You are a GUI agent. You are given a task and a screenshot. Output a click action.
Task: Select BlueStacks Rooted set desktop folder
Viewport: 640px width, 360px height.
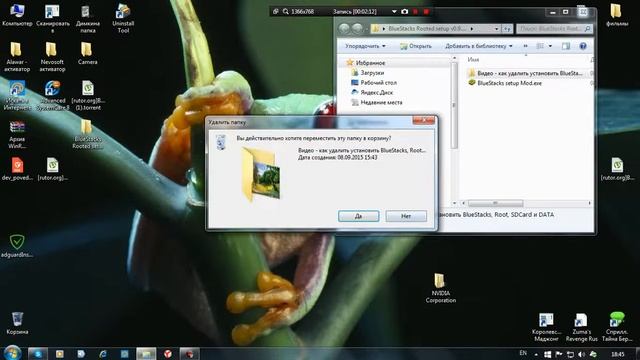coord(87,134)
